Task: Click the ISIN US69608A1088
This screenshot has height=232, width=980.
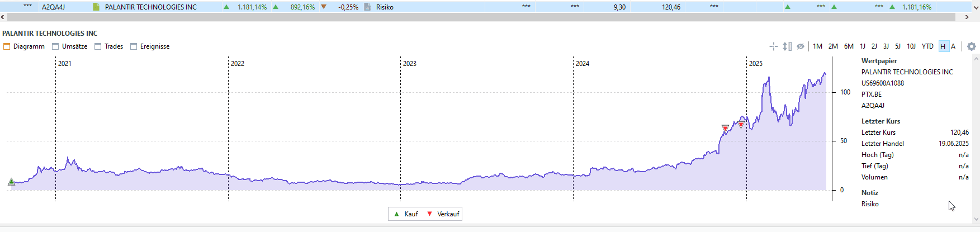Action: click(883, 83)
